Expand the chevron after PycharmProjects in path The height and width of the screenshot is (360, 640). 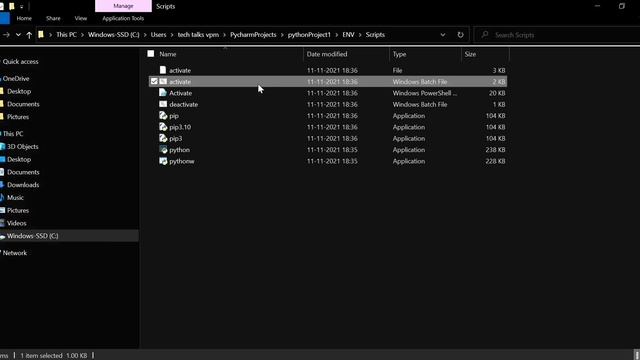282,35
